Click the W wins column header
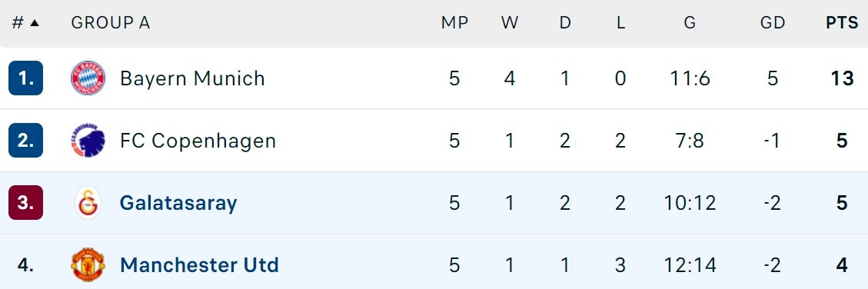The width and height of the screenshot is (868, 289). tap(510, 23)
